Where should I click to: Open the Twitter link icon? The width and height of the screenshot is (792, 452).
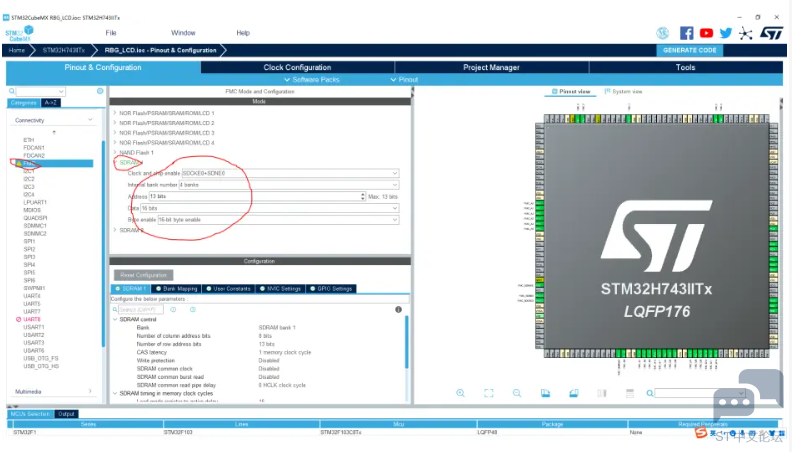[x=726, y=33]
